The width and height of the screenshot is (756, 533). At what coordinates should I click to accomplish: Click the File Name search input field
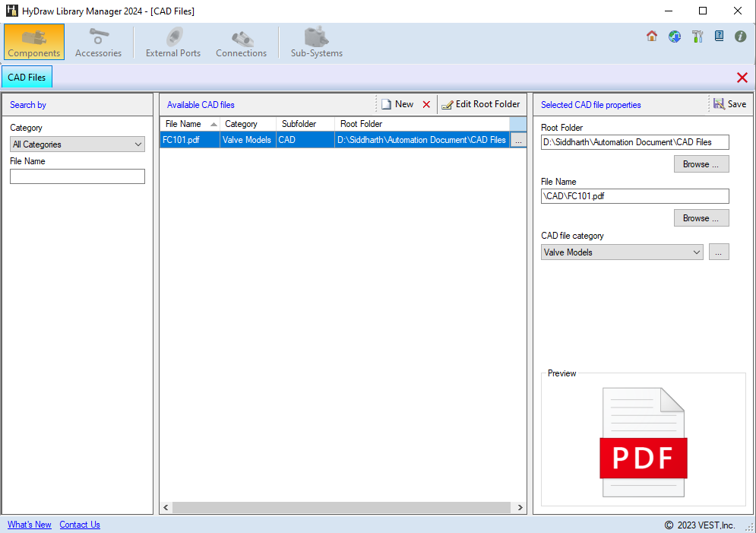tap(77, 176)
